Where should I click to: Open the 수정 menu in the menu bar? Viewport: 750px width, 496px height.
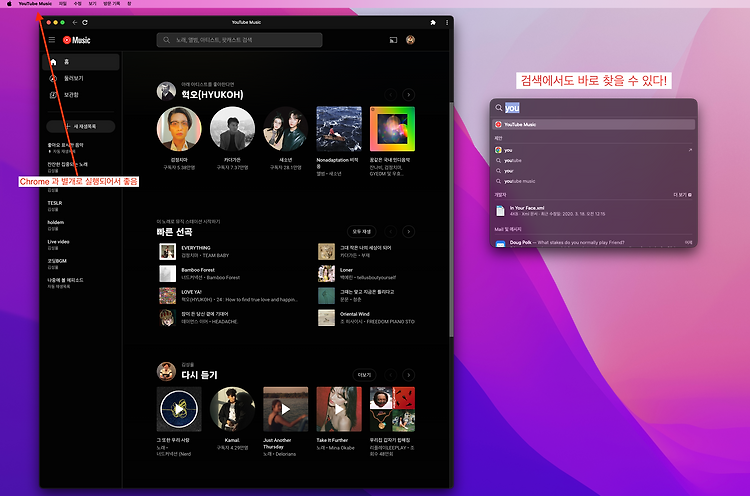77,3
